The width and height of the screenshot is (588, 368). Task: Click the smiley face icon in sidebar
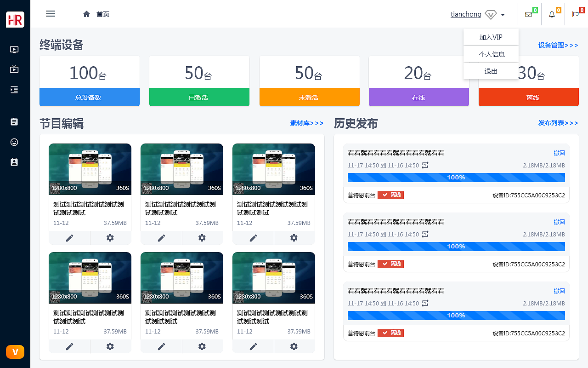(14, 142)
